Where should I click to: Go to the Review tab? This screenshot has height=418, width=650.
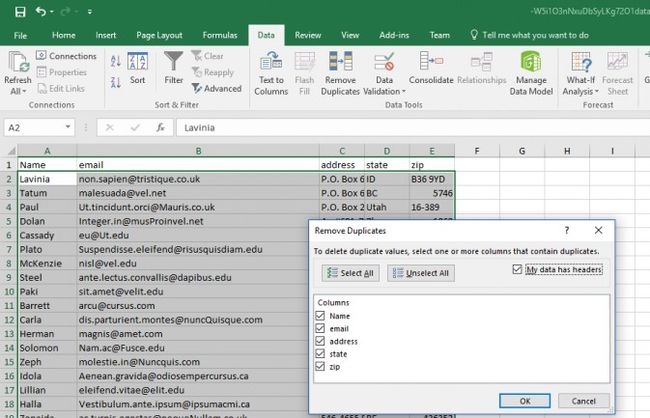tap(308, 35)
